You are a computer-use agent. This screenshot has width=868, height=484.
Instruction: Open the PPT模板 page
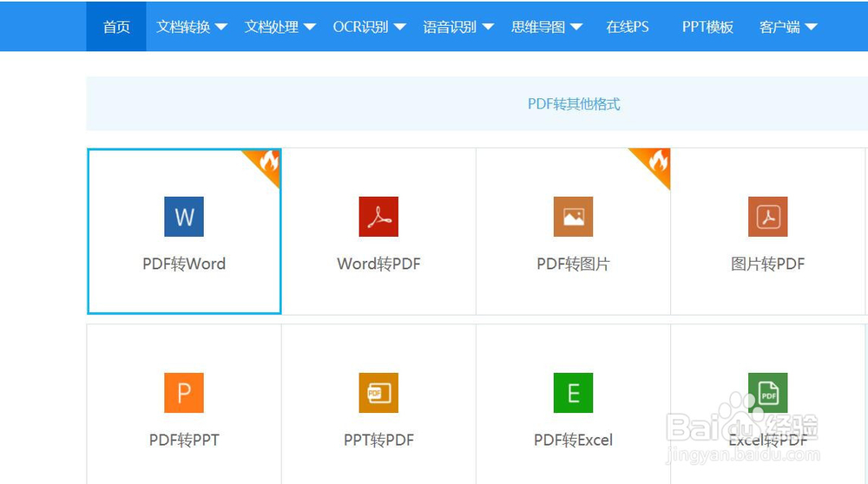coord(707,27)
